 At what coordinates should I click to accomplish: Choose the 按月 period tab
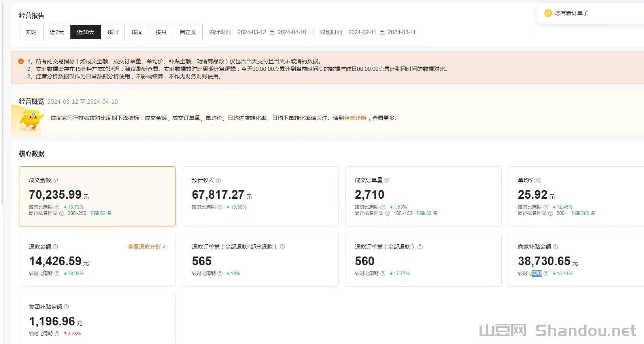point(161,32)
